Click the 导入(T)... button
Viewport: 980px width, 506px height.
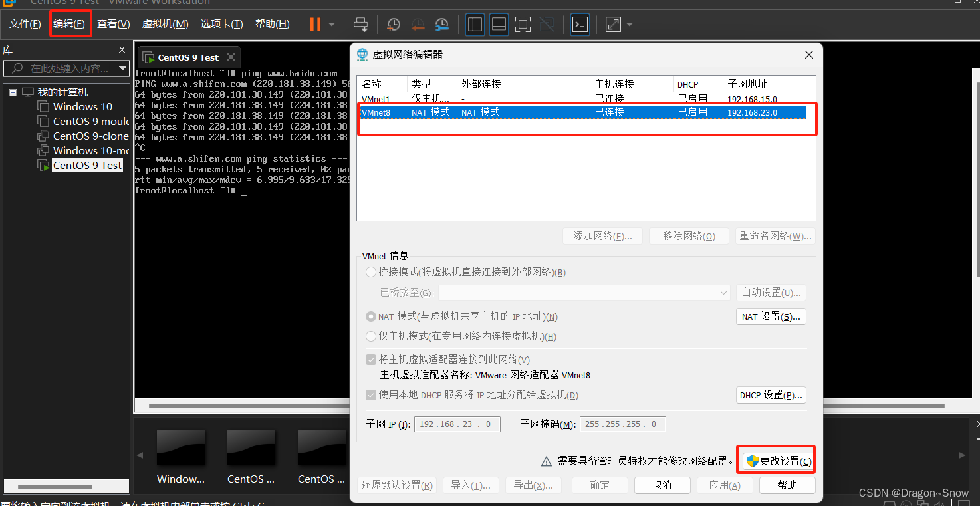point(471,485)
